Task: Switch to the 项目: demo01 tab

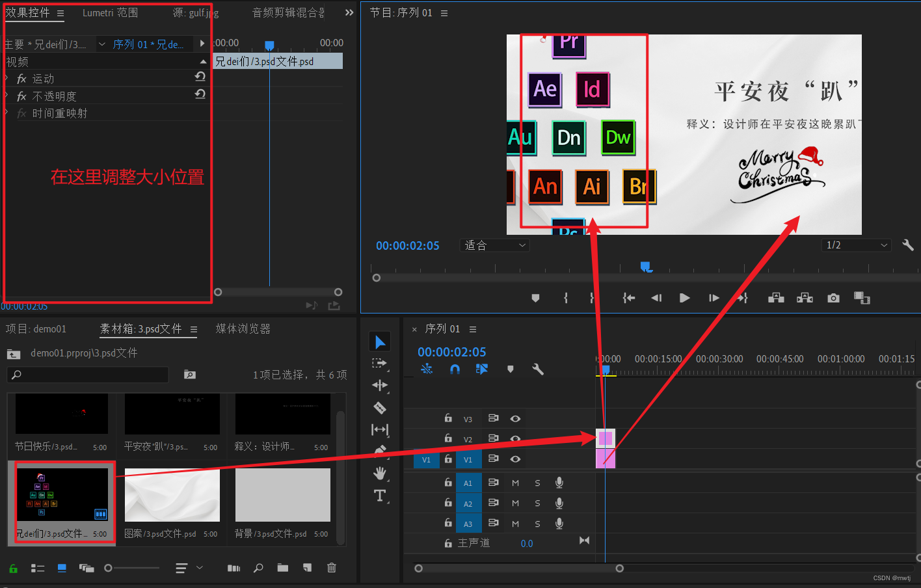Action: click(x=36, y=329)
